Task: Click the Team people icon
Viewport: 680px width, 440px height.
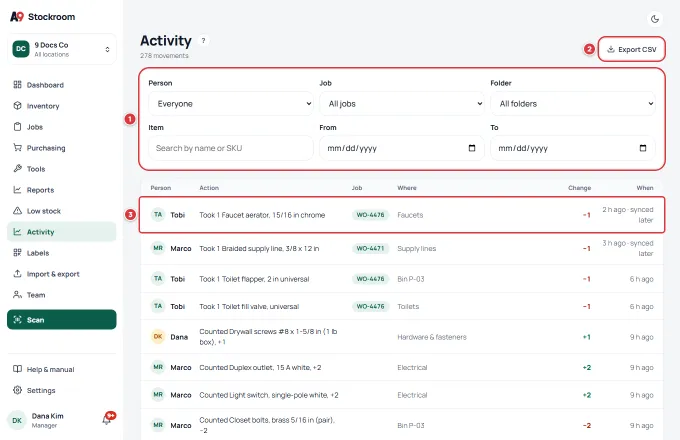Action: tap(17, 295)
